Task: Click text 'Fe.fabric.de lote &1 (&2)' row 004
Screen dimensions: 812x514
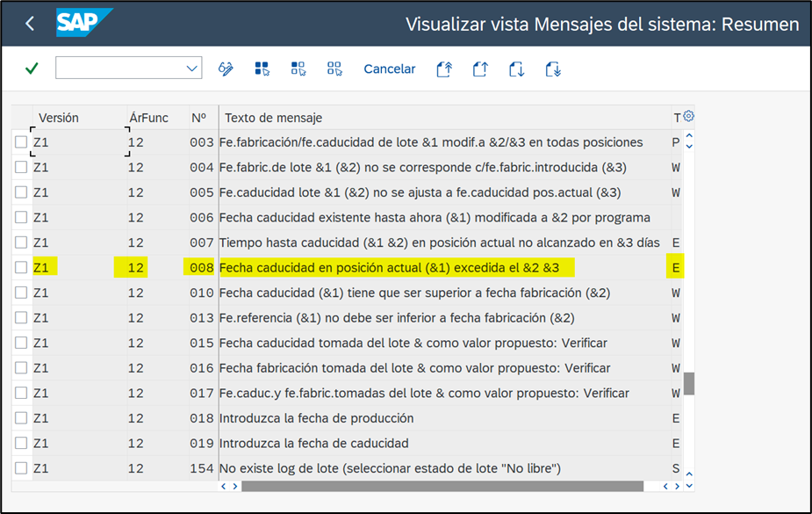Action: (290, 167)
